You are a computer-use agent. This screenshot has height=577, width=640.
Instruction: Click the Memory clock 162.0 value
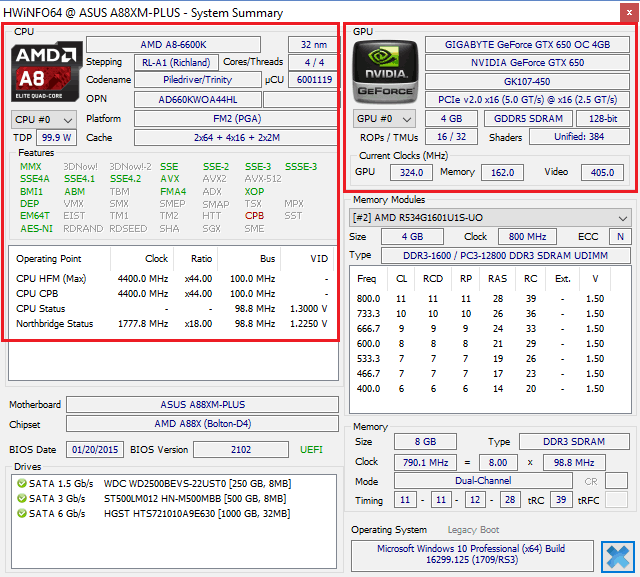coord(502,173)
